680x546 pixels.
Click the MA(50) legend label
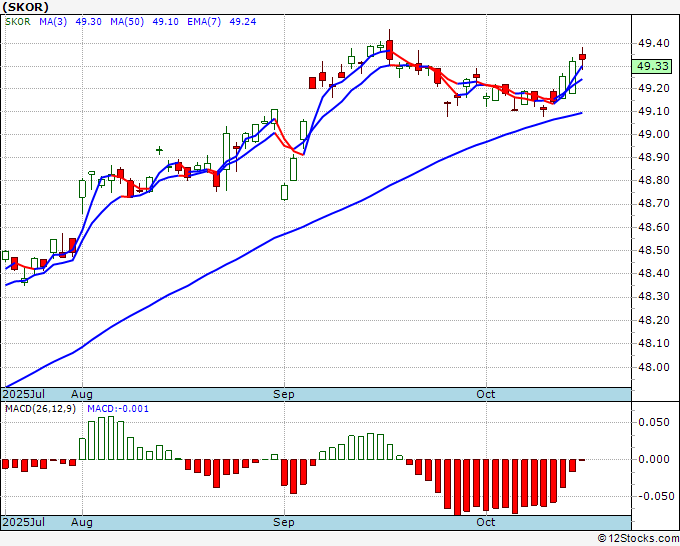coord(127,22)
